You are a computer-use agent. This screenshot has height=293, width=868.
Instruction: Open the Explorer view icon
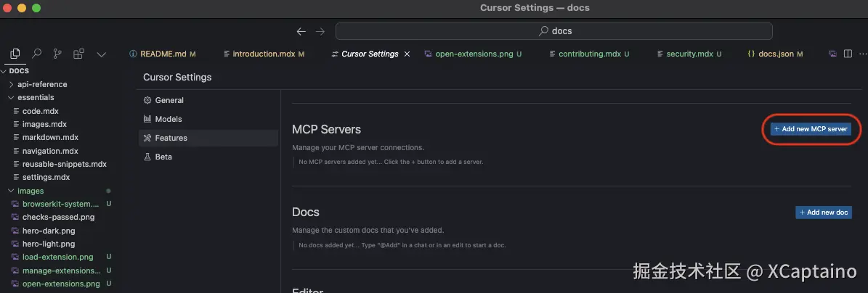pos(15,54)
